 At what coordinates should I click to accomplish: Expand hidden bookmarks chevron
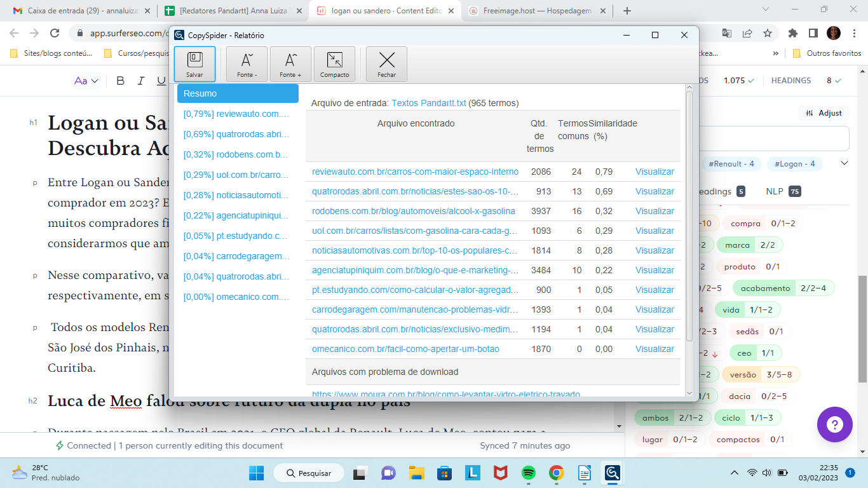(775, 53)
